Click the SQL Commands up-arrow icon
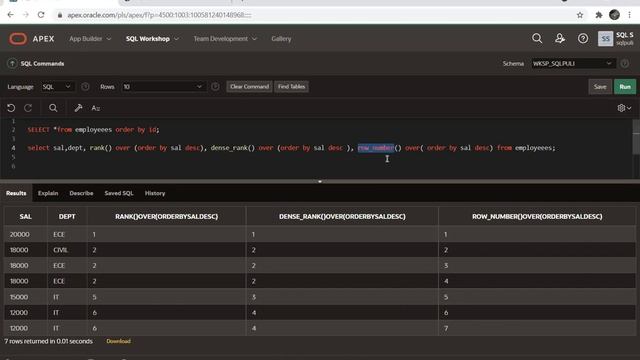Image resolution: width=640 pixels, height=360 pixels. tap(12, 63)
